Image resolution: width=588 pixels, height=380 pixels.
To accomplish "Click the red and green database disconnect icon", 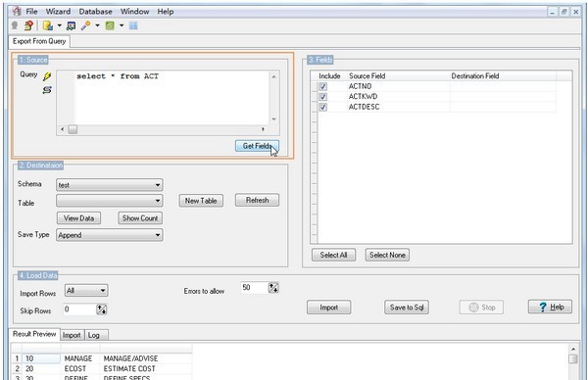I will 28,25.
